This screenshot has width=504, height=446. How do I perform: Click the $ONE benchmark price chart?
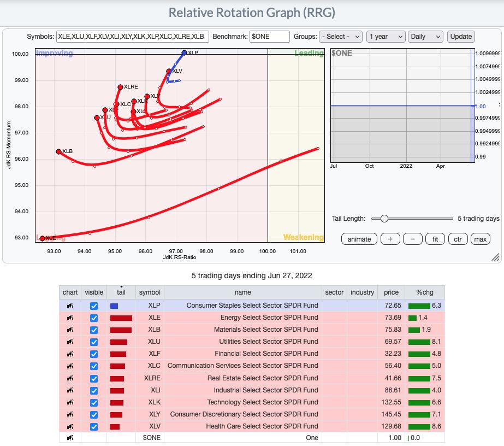coord(402,105)
